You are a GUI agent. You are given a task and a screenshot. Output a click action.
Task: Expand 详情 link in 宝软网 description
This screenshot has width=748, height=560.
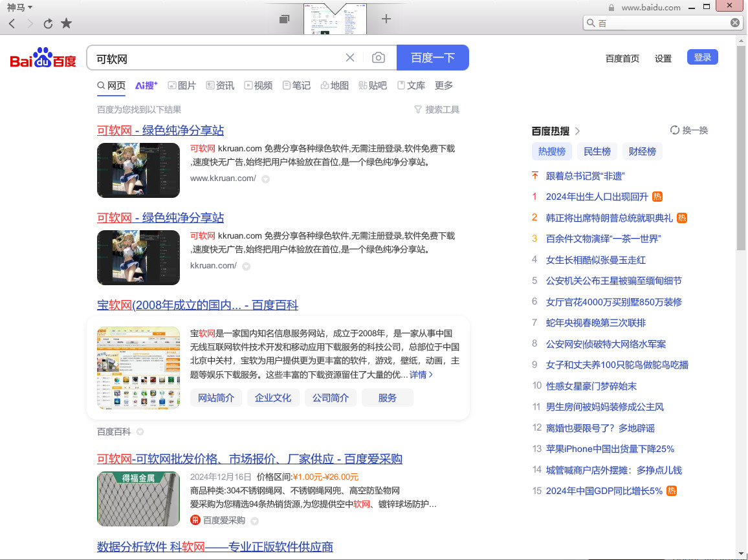pos(421,374)
